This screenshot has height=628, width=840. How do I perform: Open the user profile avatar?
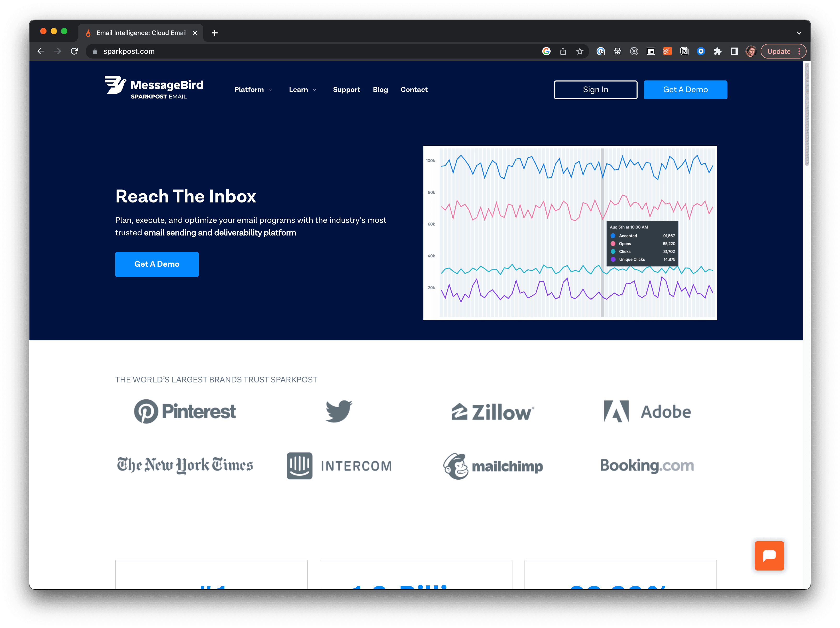tap(751, 51)
